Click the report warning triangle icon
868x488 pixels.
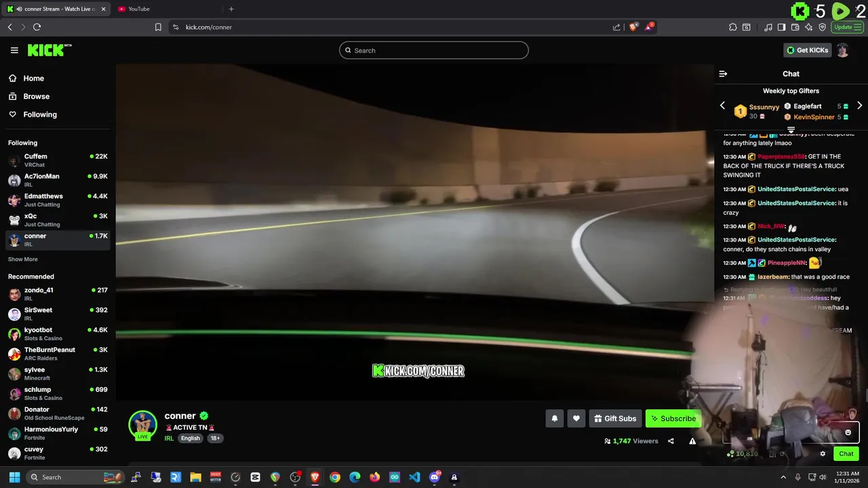coord(692,441)
